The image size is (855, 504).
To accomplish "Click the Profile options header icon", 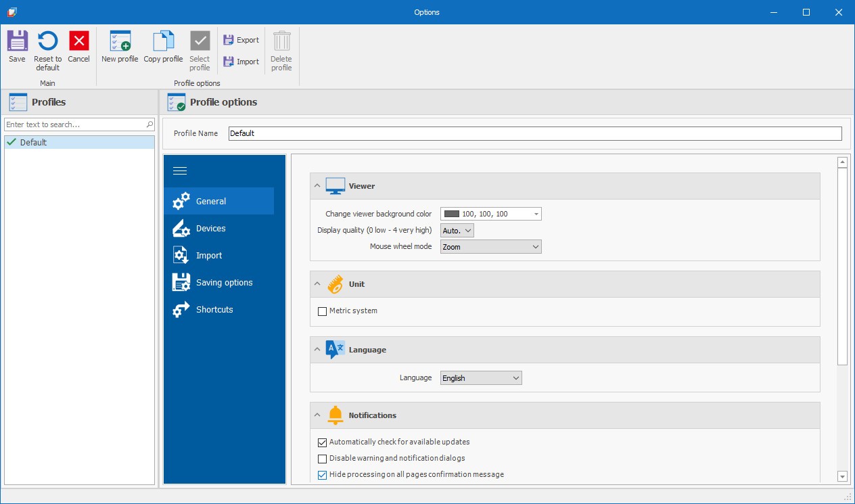I will [x=176, y=102].
